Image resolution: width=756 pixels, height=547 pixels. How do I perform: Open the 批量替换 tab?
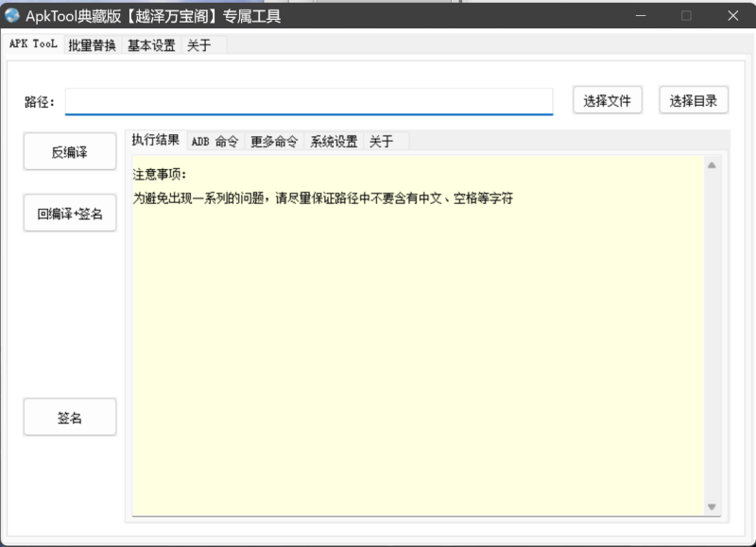[92, 45]
